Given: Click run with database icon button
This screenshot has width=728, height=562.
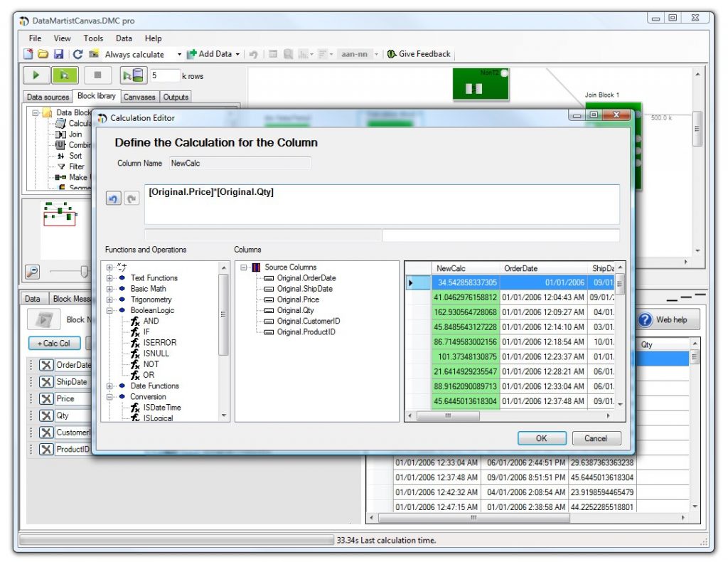Looking at the screenshot, I should (x=134, y=75).
